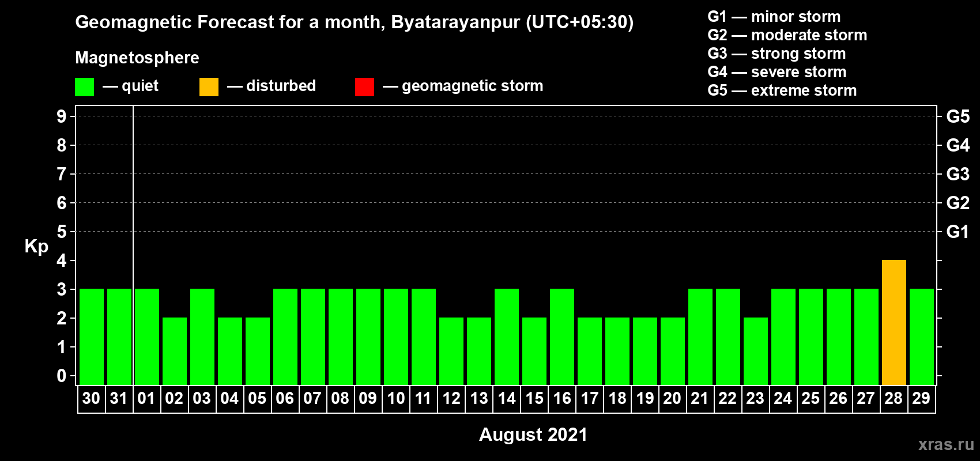Click the green quiet legend swatch

[x=84, y=87]
